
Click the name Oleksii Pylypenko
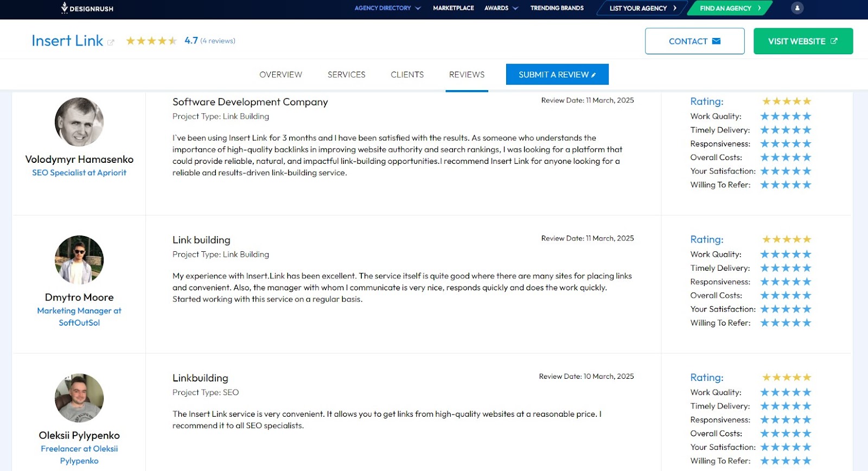(79, 436)
